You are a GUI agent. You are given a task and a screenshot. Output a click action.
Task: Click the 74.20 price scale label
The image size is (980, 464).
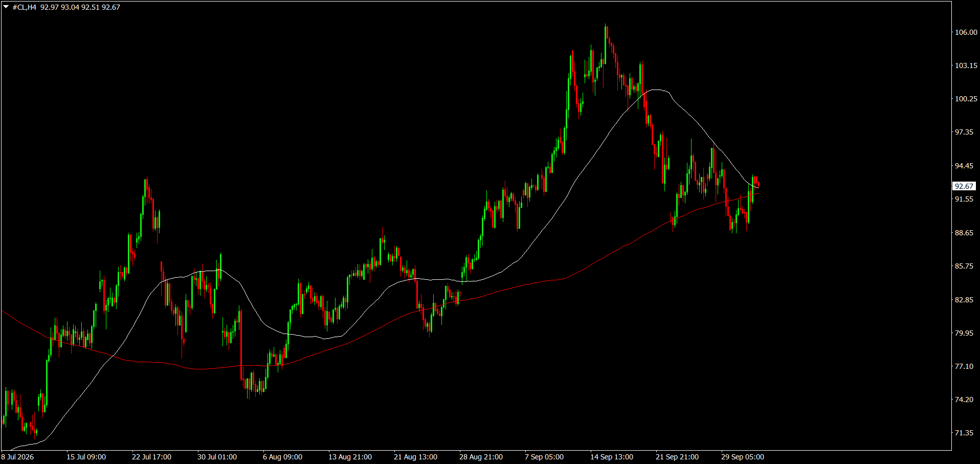click(964, 400)
